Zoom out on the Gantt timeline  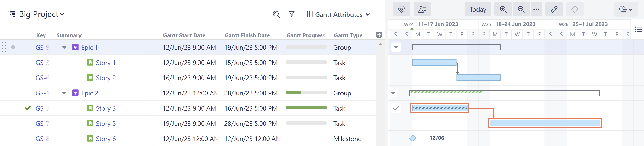click(521, 9)
